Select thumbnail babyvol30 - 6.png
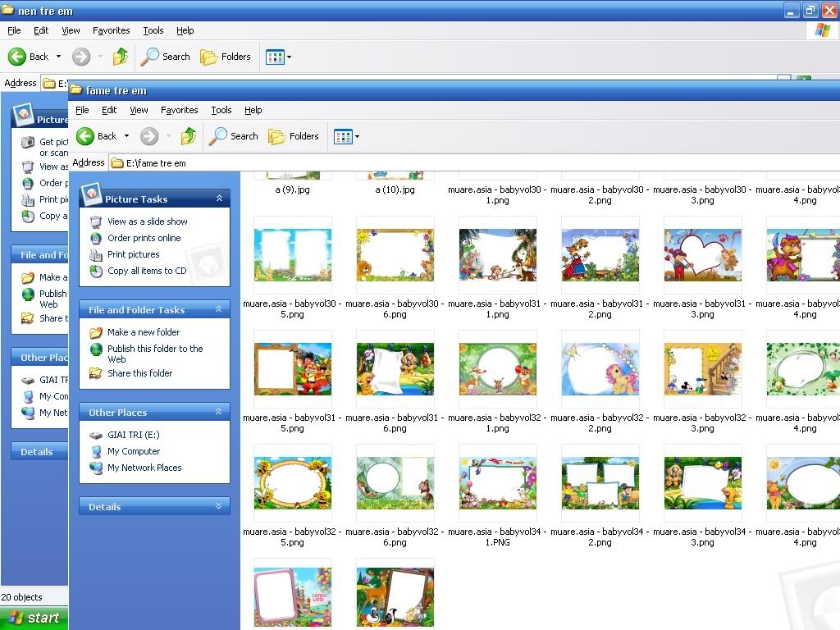 tap(395, 256)
